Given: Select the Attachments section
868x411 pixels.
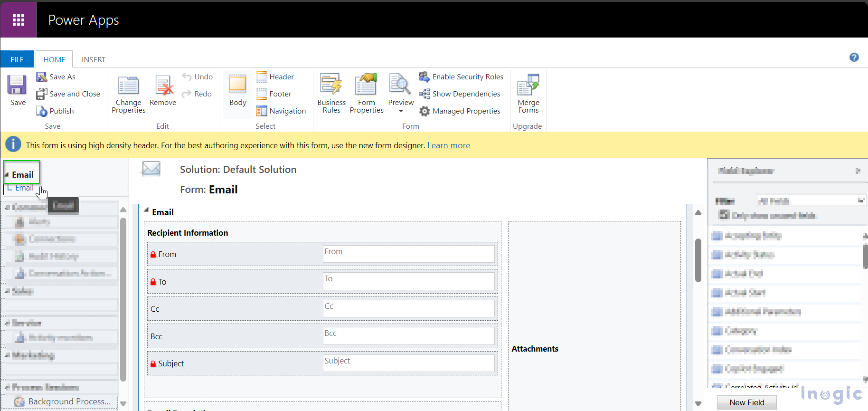Looking at the screenshot, I should click(535, 349).
